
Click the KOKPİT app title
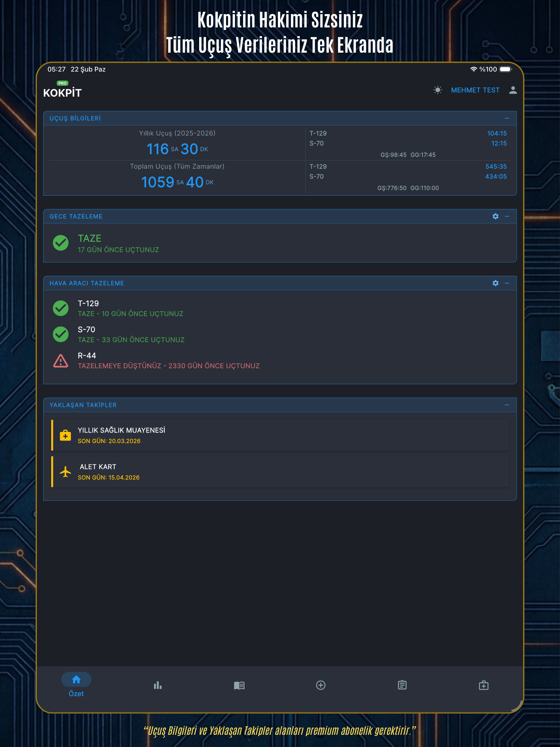pos(62,93)
